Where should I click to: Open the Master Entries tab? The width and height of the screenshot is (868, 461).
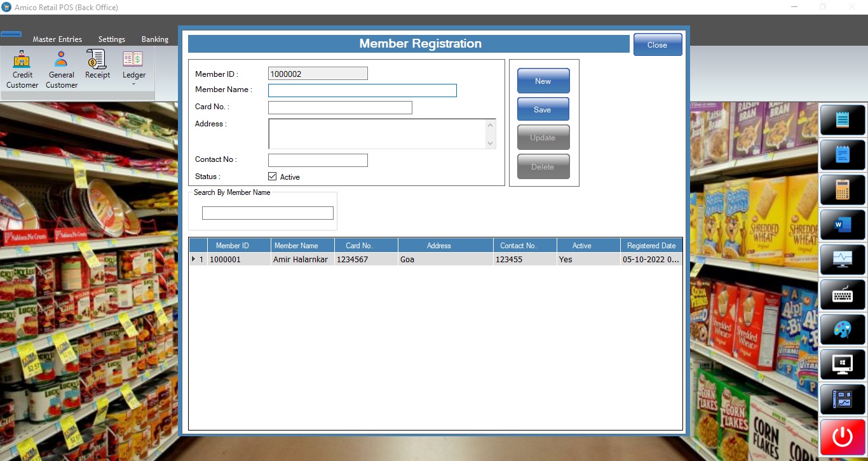click(57, 39)
